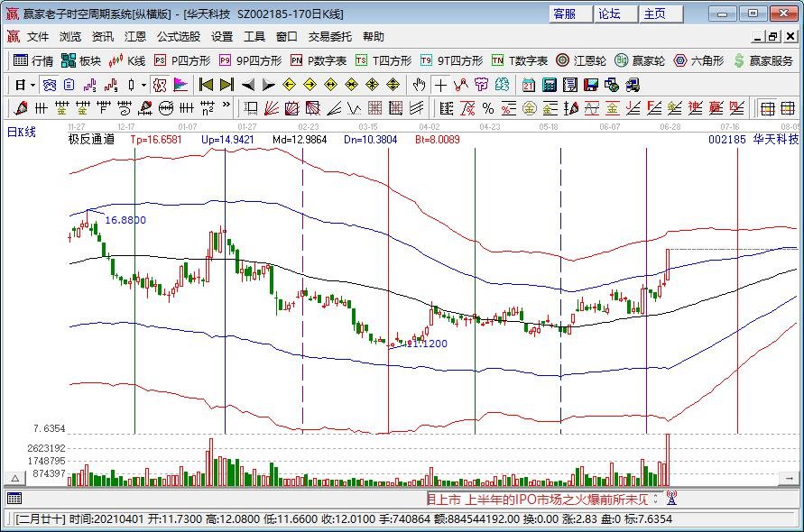Open the calculator icon

coord(550,85)
